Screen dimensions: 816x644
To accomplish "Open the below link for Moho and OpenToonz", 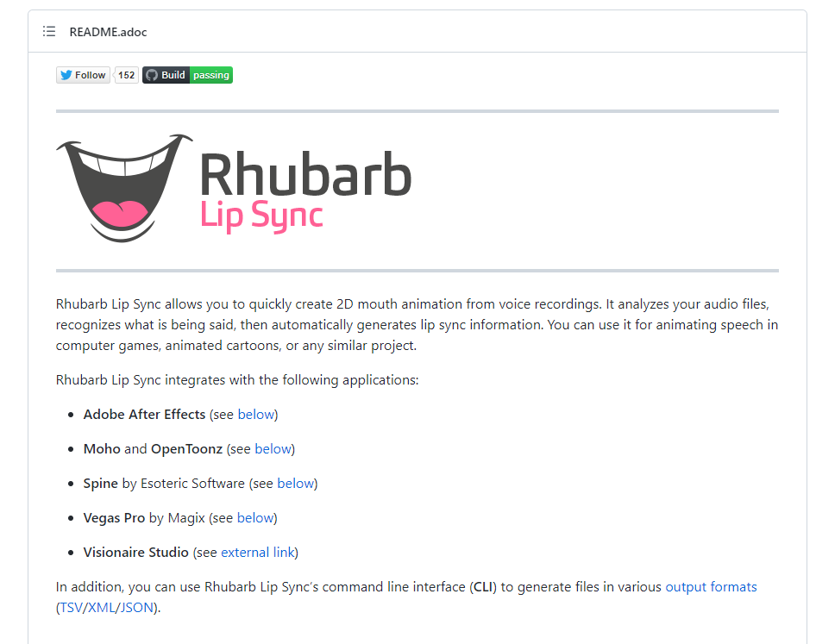I will click(x=273, y=449).
